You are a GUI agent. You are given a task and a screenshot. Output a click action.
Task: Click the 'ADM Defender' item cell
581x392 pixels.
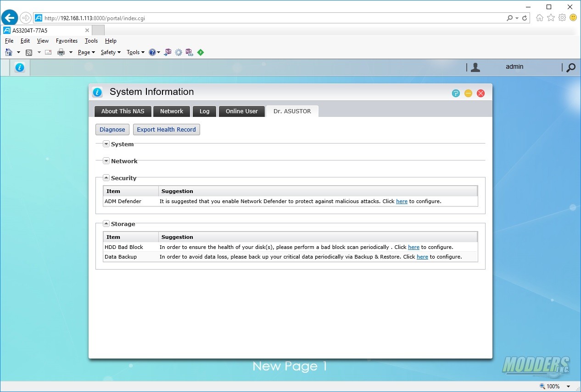pyautogui.click(x=131, y=201)
